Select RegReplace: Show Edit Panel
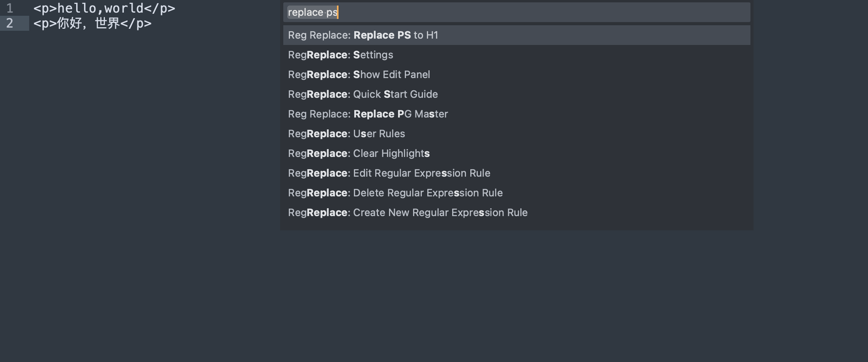 [359, 75]
